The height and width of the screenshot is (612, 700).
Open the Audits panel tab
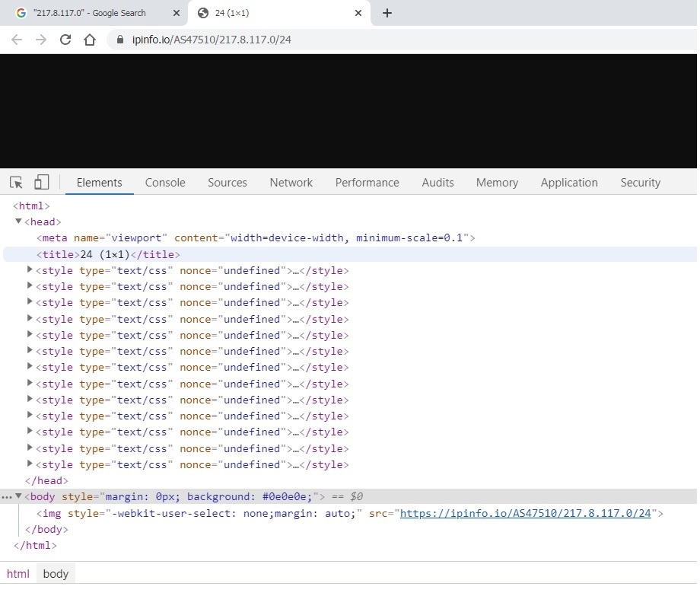pos(437,182)
